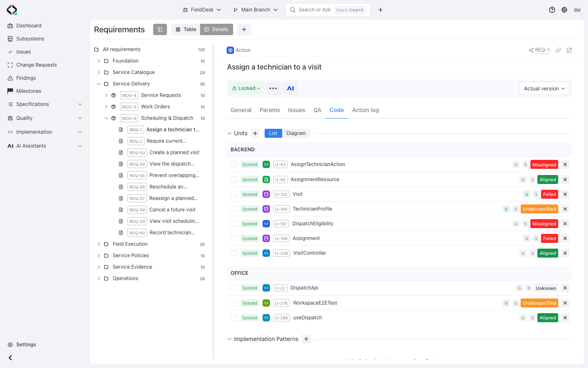Image resolution: width=588 pixels, height=368 pixels.
Task: Open the Actual version dropdown
Action: (544, 88)
